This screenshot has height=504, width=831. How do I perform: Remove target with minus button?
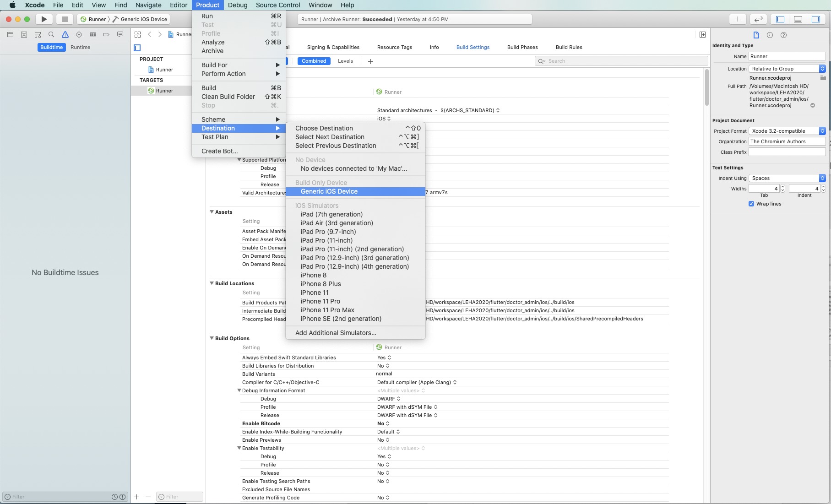(x=148, y=497)
